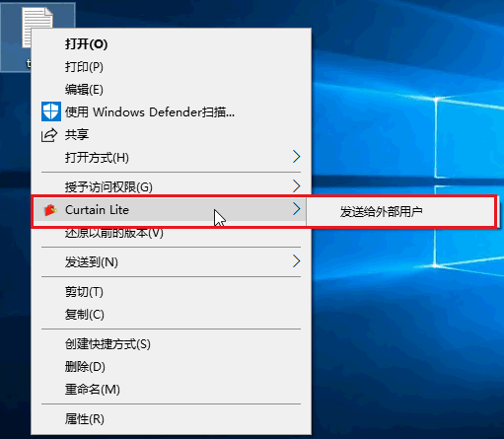Expand the 打开方式(H) submenu arrow

(x=297, y=157)
